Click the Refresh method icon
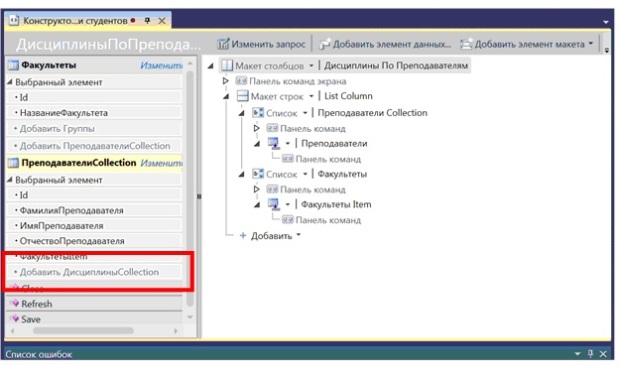 pos(15,304)
